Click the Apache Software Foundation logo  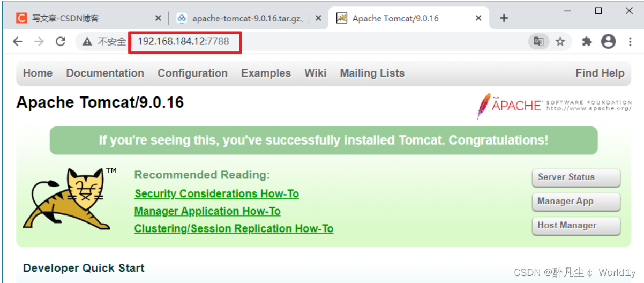point(554,106)
